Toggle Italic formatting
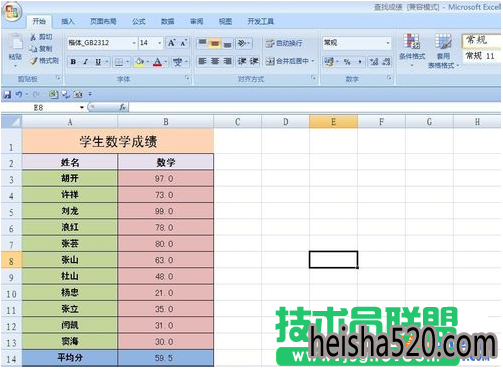The width and height of the screenshot is (503, 372). 86,62
